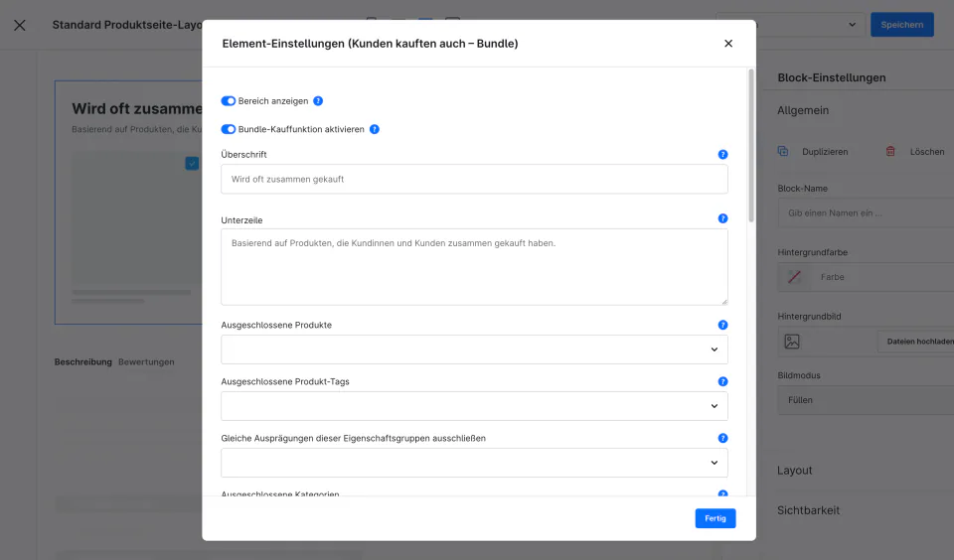Click the red Löschen trash icon
Image resolution: width=954 pixels, height=560 pixels.
click(890, 151)
